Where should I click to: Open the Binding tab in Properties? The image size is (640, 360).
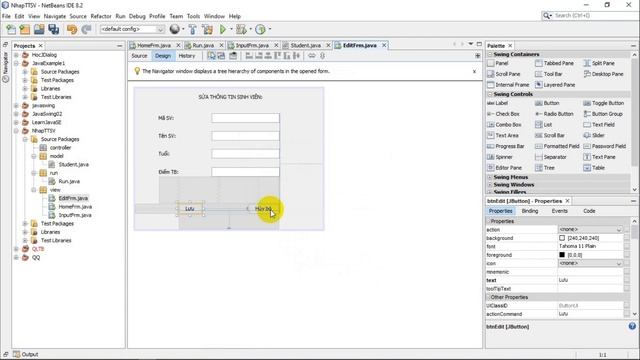tap(530, 211)
